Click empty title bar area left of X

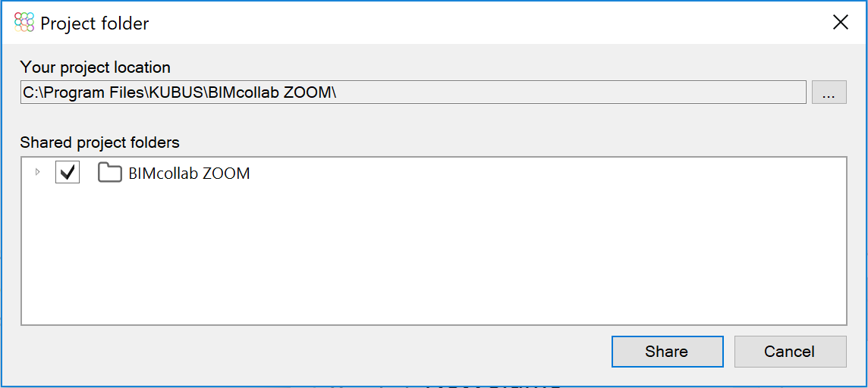click(x=487, y=23)
